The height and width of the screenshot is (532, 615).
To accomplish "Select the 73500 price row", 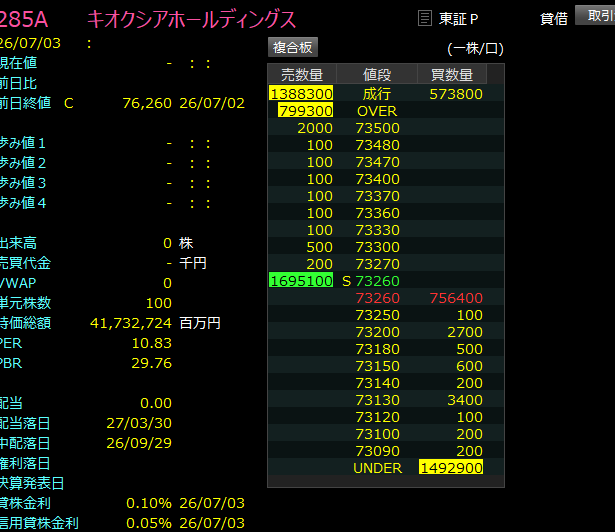I will 386,128.
